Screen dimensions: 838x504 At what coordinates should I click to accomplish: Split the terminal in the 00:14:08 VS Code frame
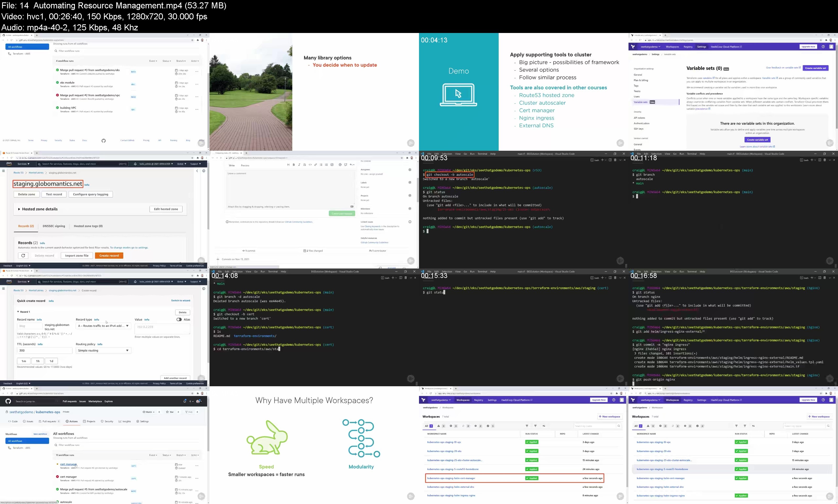pyautogui.click(x=401, y=278)
